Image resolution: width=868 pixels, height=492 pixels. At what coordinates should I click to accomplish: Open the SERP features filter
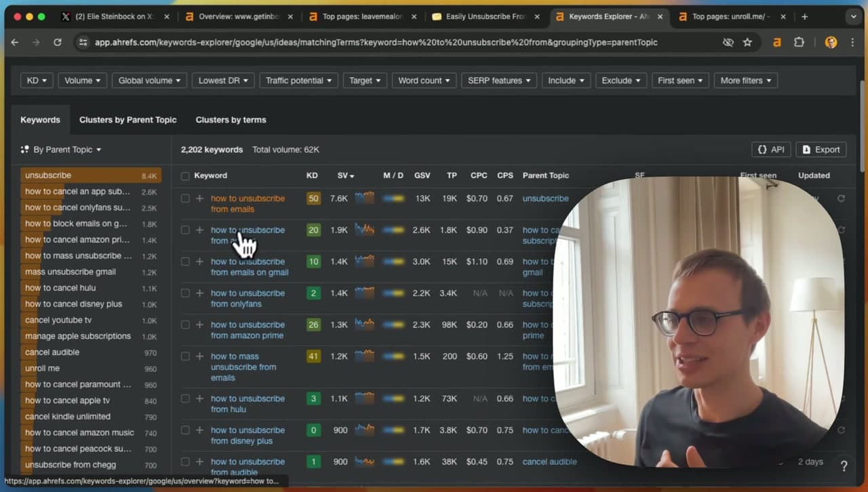pyautogui.click(x=499, y=81)
